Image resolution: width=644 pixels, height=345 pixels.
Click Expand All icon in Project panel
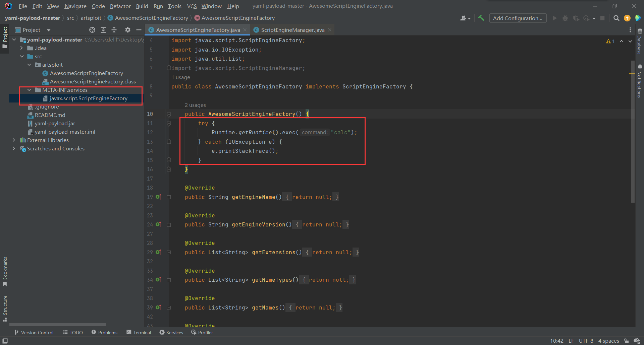tap(103, 30)
